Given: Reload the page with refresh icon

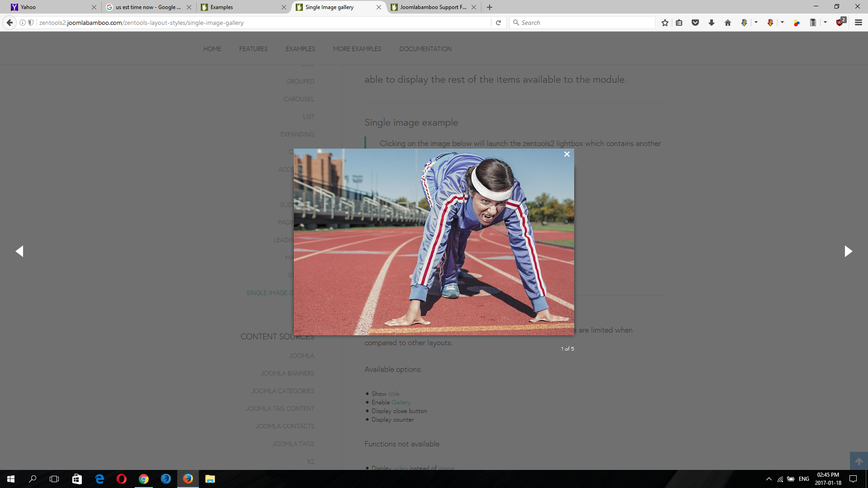Looking at the screenshot, I should pos(498,23).
